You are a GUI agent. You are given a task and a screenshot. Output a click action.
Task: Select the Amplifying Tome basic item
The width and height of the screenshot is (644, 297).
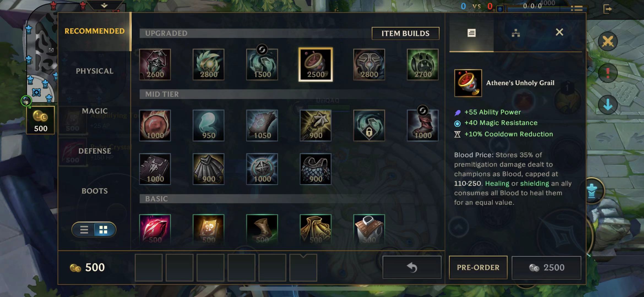pos(208,229)
